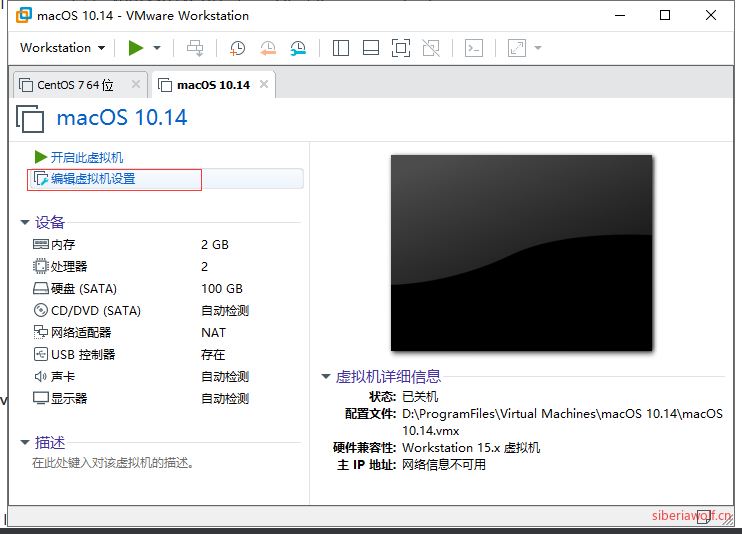
Task: Collapse the 虚拟机详细信息 section
Action: [x=326, y=376]
